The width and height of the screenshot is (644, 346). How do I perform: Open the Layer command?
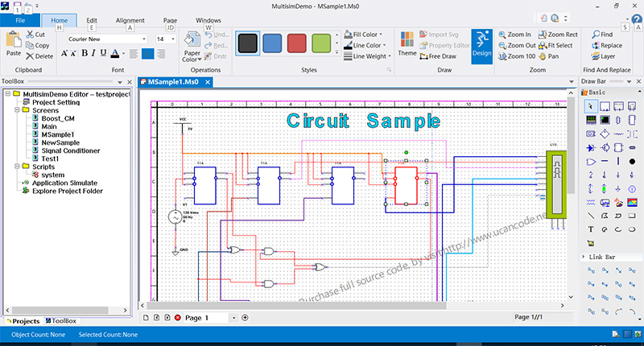click(603, 56)
